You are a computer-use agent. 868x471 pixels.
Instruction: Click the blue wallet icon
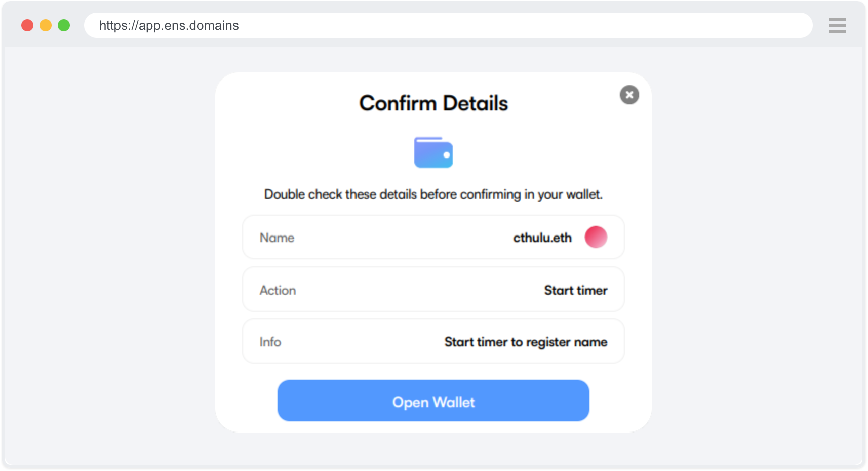pyautogui.click(x=433, y=152)
